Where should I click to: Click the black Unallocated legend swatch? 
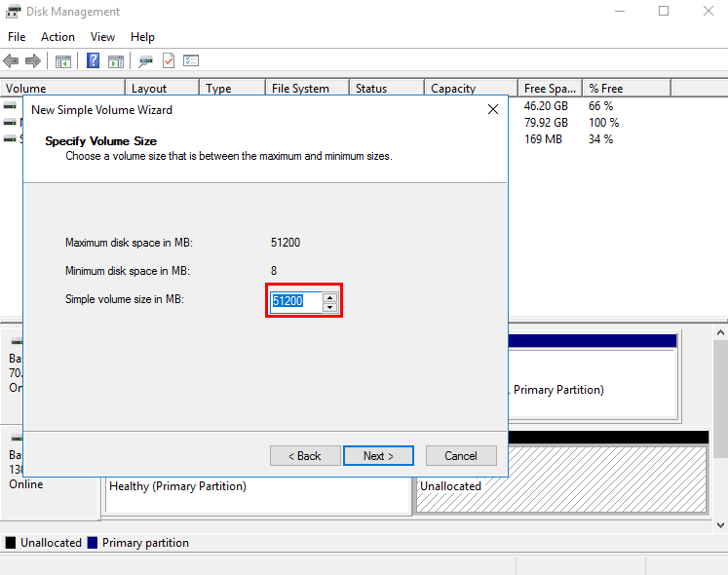[x=11, y=543]
